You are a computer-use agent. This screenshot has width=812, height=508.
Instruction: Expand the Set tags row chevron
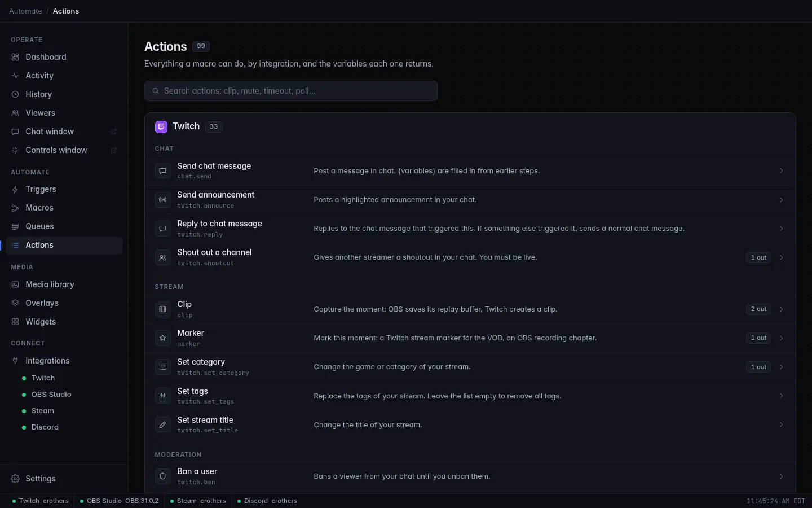782,396
